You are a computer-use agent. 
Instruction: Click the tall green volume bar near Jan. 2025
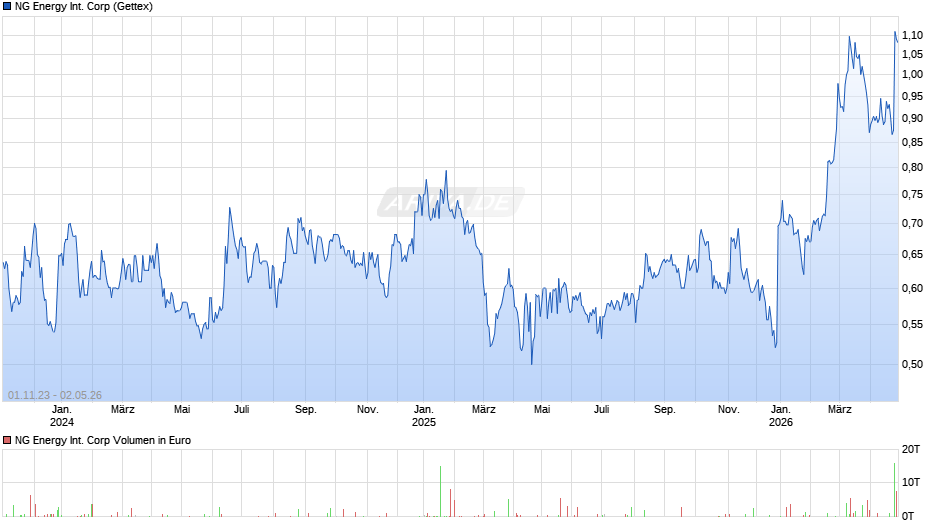point(441,491)
